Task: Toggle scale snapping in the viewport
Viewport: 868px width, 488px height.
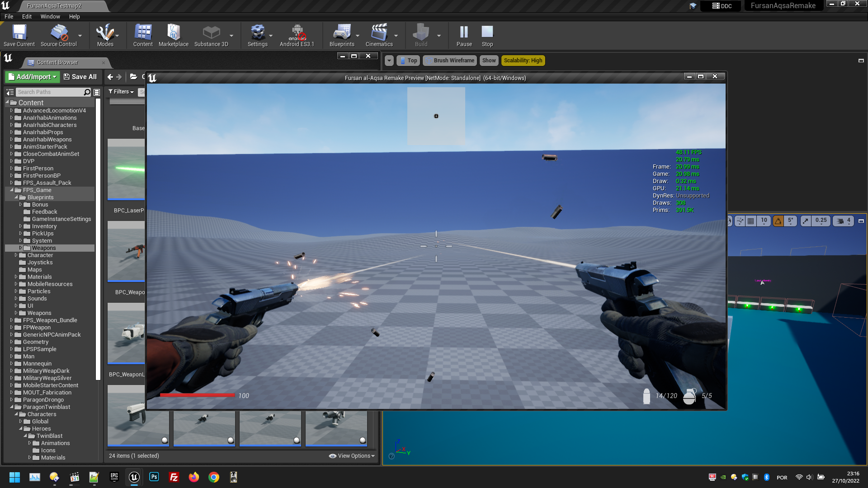Action: click(x=806, y=221)
